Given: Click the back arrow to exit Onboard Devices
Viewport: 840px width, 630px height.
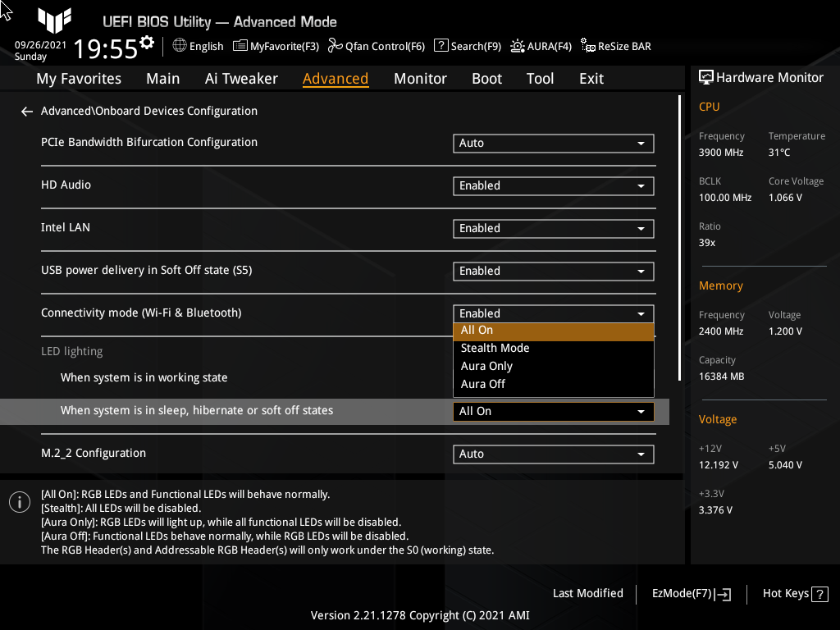Looking at the screenshot, I should click(x=26, y=111).
